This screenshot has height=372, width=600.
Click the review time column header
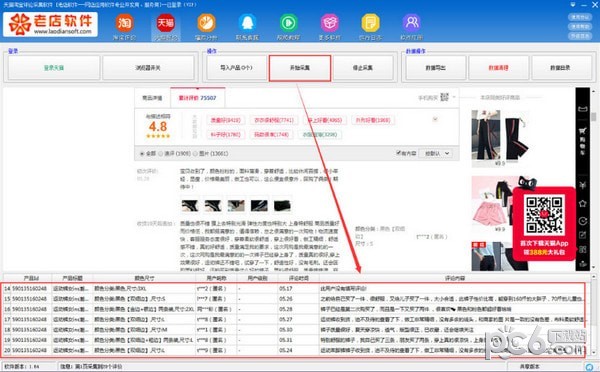(299, 278)
